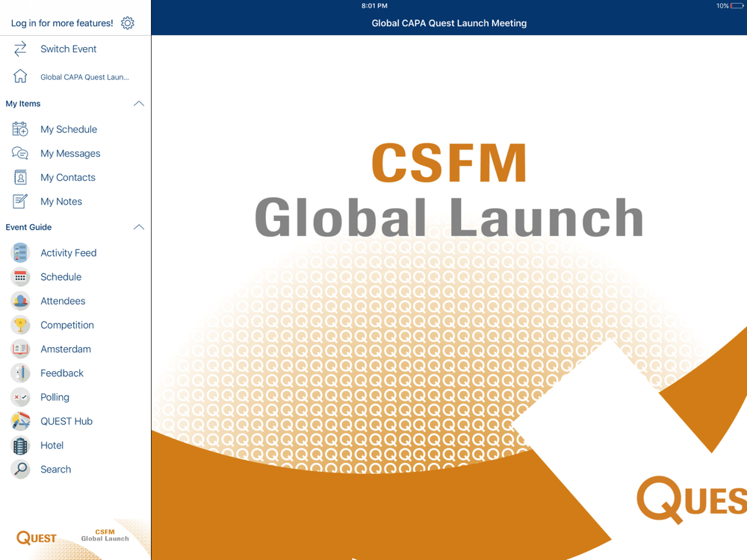Click the Polling check mark icon
The width and height of the screenshot is (747, 560).
pos(20,397)
